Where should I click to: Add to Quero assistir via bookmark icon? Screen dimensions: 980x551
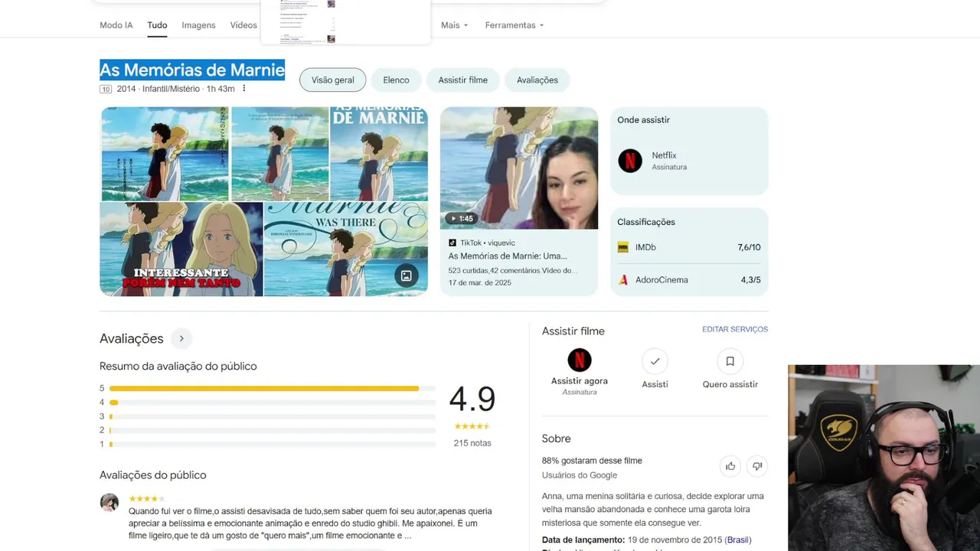pos(730,361)
